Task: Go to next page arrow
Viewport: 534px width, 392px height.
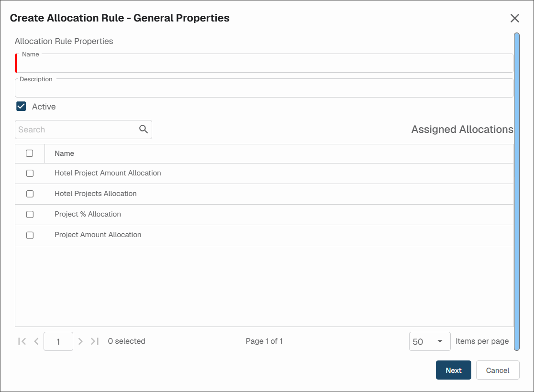Action: [80, 341]
